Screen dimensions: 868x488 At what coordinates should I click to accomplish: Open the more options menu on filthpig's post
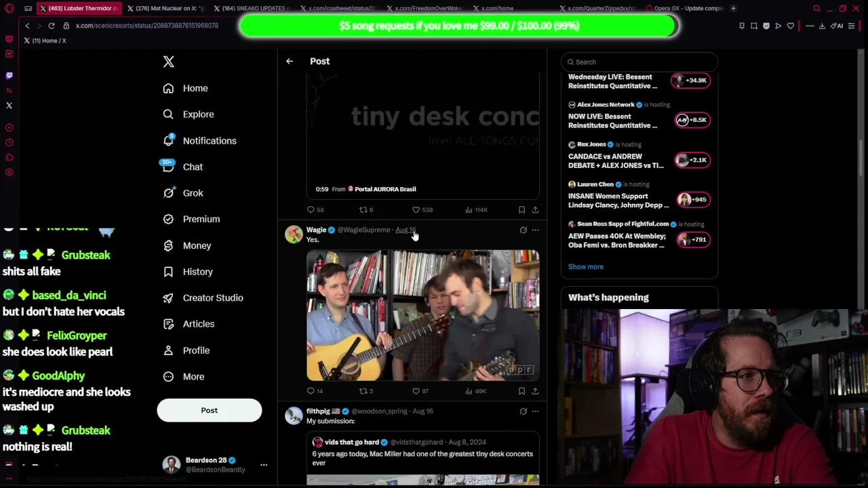point(535,411)
